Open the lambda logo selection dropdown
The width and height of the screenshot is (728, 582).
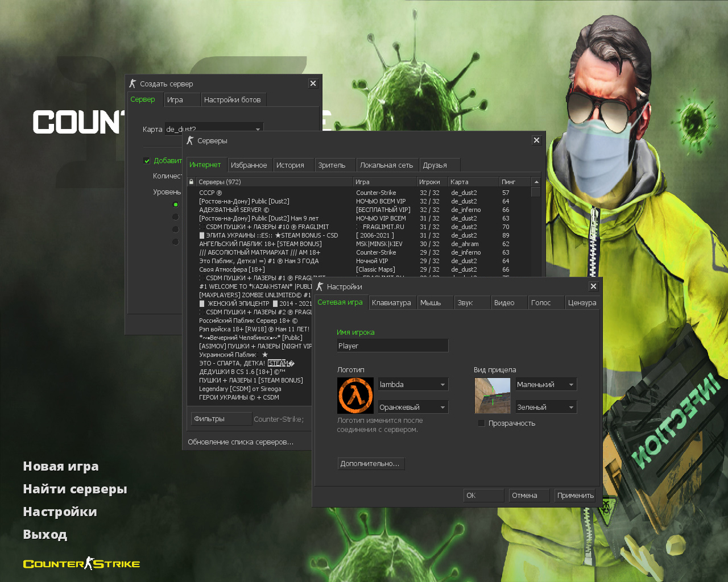(x=413, y=384)
